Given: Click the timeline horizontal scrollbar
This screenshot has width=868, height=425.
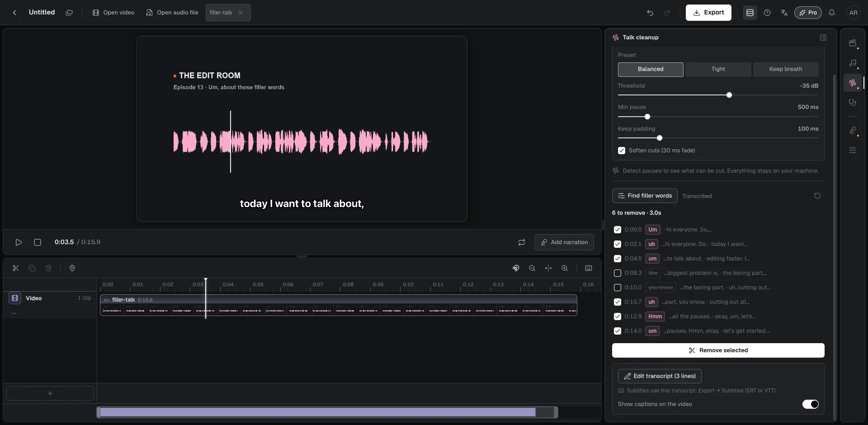Looking at the screenshot, I should pyautogui.click(x=327, y=412).
